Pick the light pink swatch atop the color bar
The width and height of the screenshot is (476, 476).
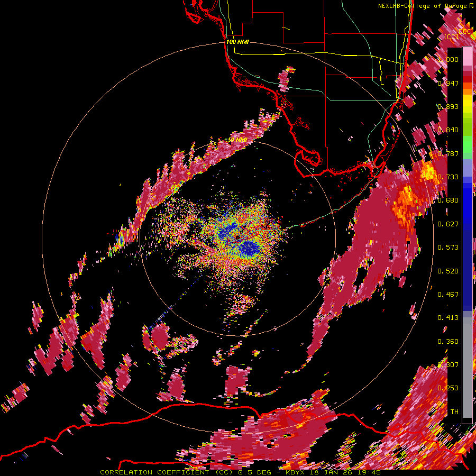click(467, 56)
